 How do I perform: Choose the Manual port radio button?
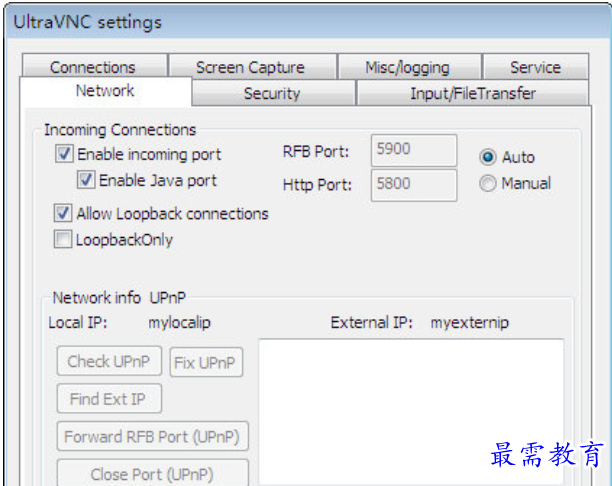click(488, 183)
